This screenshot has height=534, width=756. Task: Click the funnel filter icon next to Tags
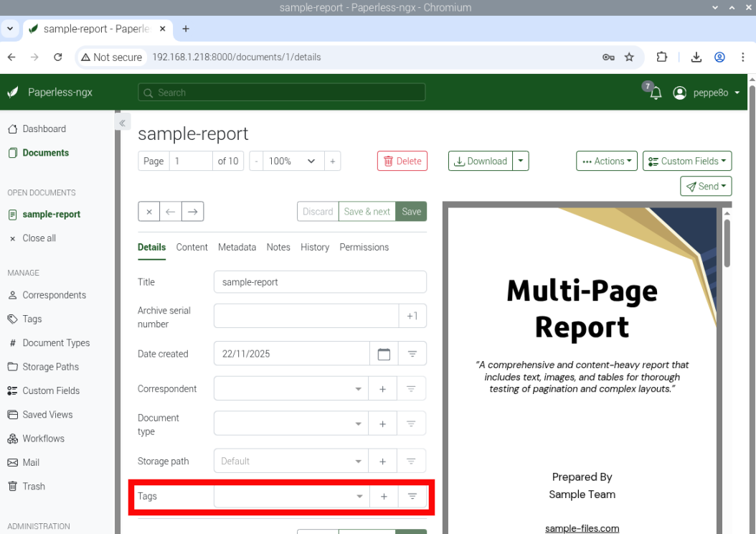413,496
